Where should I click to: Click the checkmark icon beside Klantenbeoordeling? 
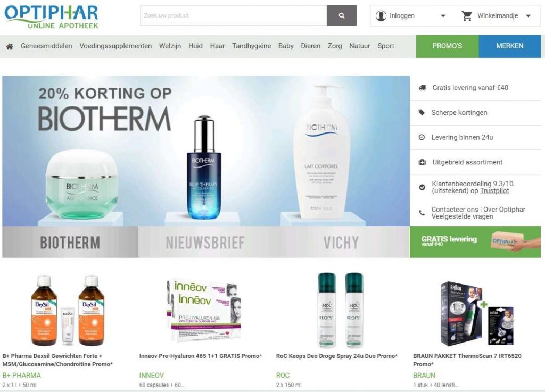[x=422, y=187]
